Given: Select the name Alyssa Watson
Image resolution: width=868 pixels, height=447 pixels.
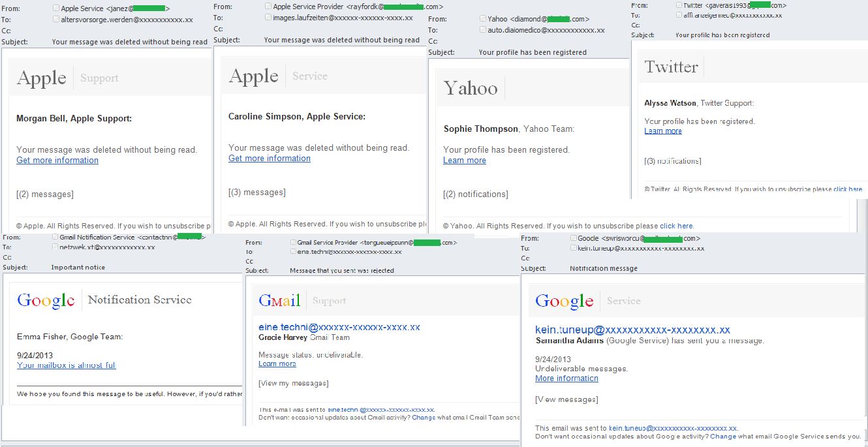Looking at the screenshot, I should point(670,103).
